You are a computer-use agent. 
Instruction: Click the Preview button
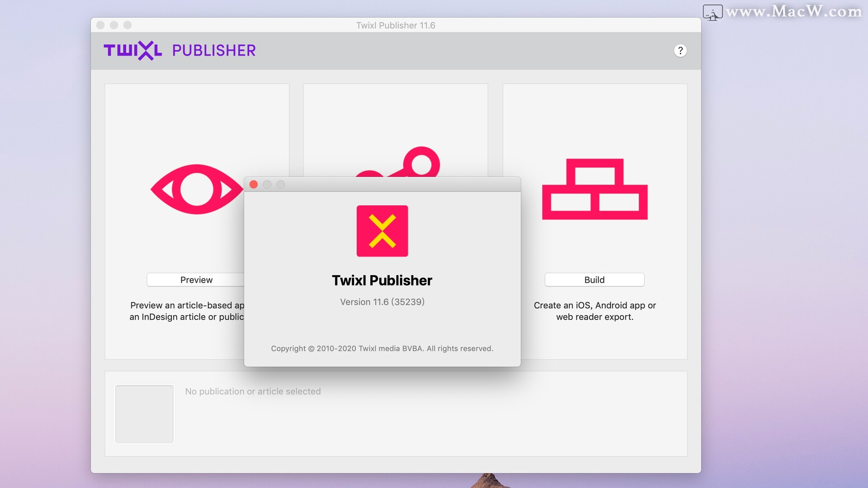(195, 280)
